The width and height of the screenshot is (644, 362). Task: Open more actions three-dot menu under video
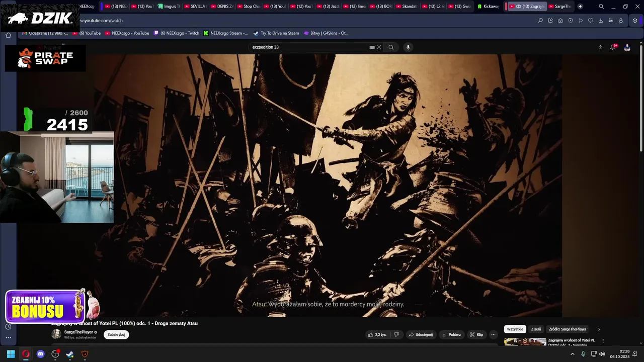click(493, 334)
